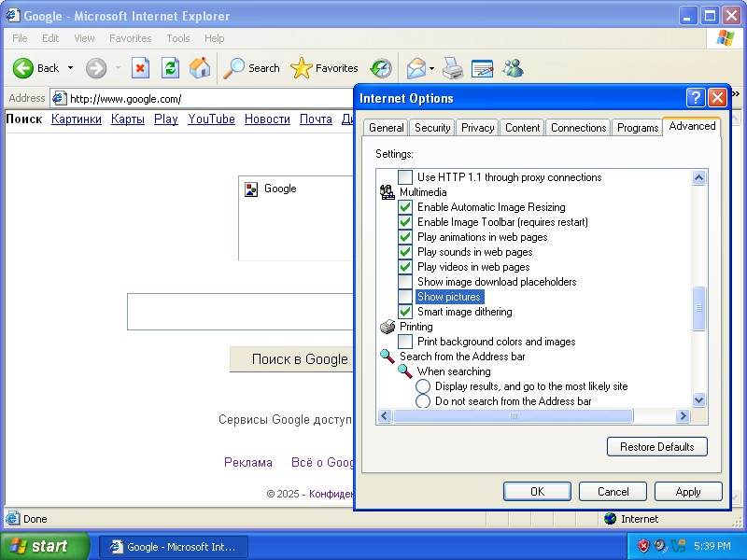This screenshot has width=747, height=560.
Task: Switch to the Programs tab
Action: pos(638,128)
